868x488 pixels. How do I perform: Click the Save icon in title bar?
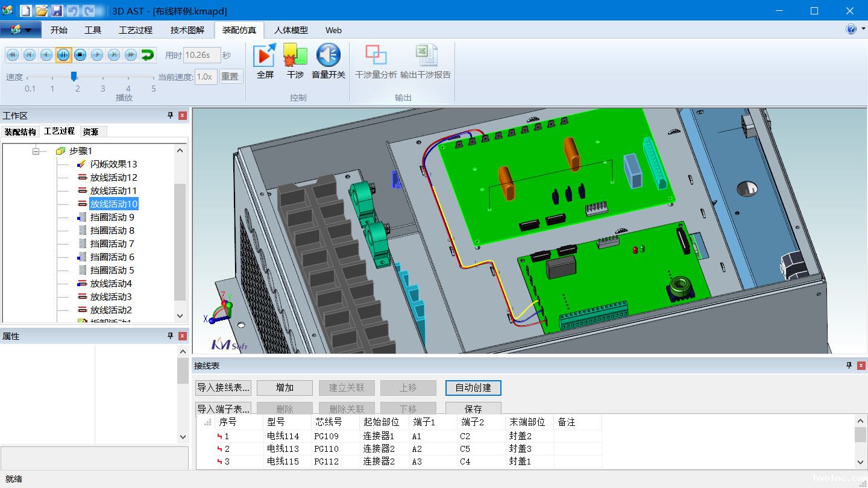(x=57, y=11)
